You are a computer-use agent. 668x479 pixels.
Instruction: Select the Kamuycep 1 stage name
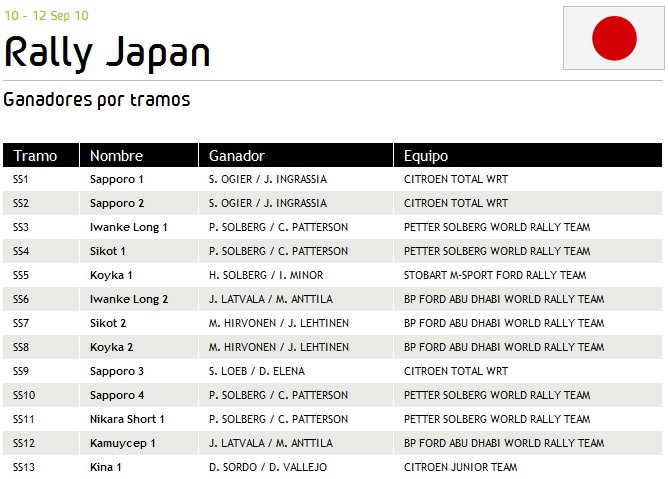point(122,443)
